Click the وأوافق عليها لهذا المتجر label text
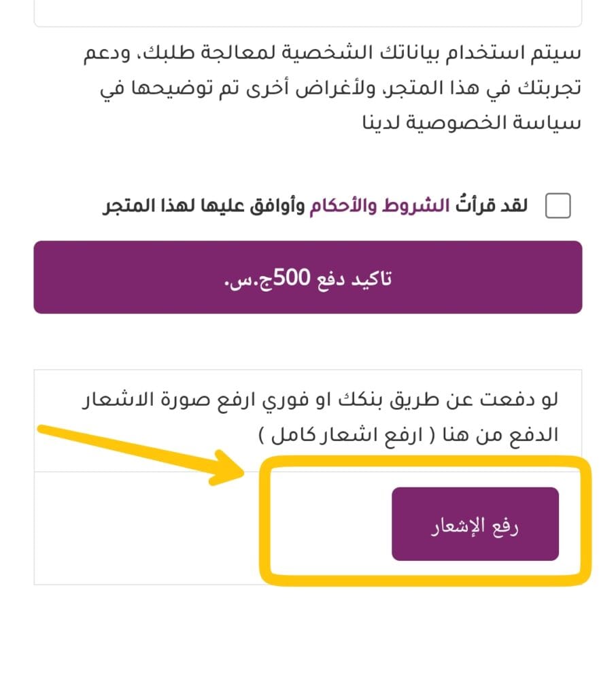Viewport: 616px width, 696px height. point(204,205)
